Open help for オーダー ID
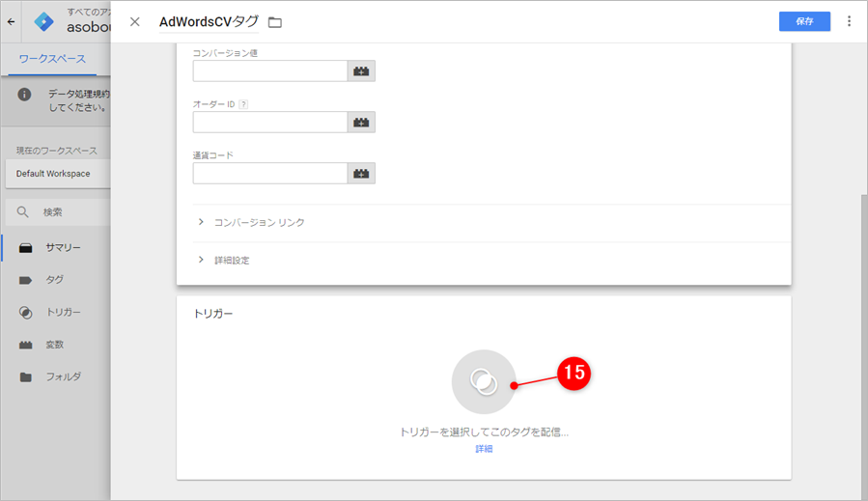This screenshot has height=501, width=868. coord(243,104)
